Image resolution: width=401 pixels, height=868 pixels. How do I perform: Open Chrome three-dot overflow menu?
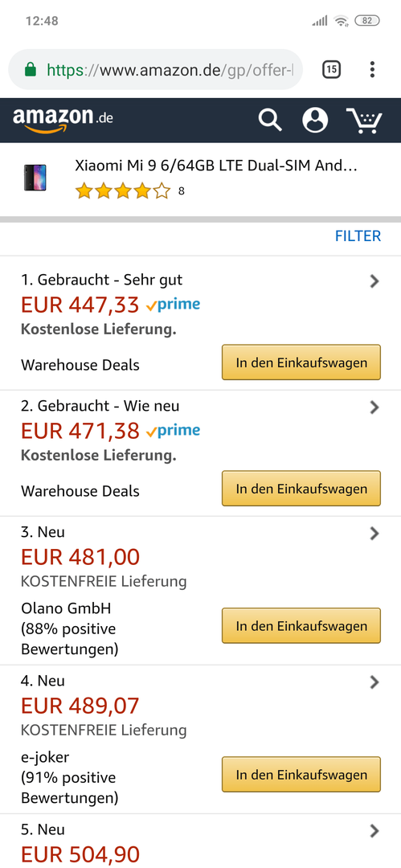pyautogui.click(x=372, y=69)
